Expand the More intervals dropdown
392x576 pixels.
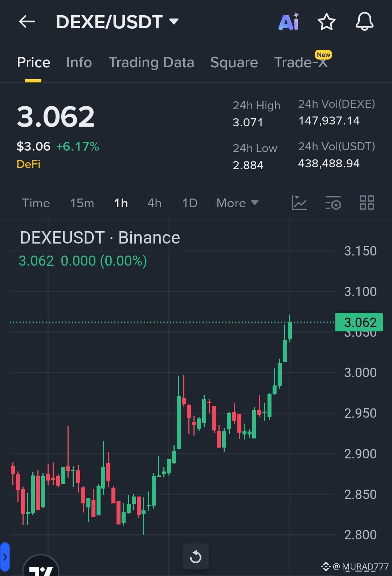tap(237, 203)
